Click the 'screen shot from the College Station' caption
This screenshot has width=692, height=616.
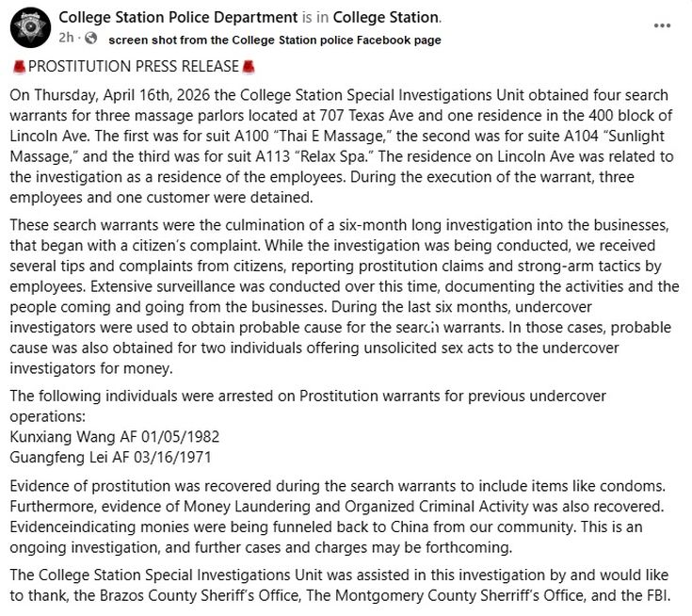tap(274, 40)
